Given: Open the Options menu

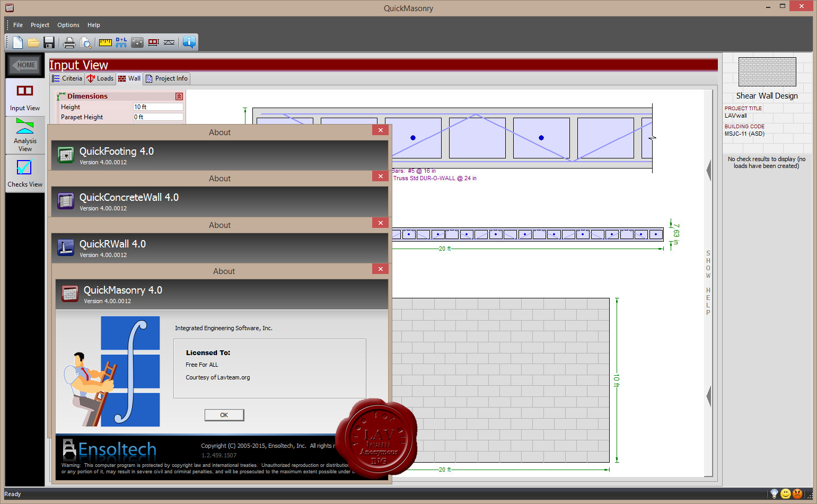Looking at the screenshot, I should [x=68, y=25].
